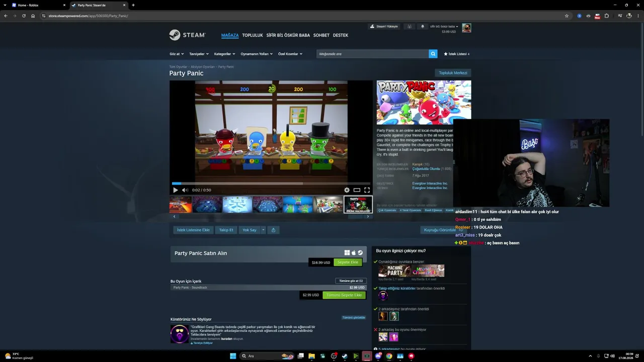Open the curator avatar in Küratörünüz section
Image resolution: width=644 pixels, height=362 pixels.
coord(180,334)
